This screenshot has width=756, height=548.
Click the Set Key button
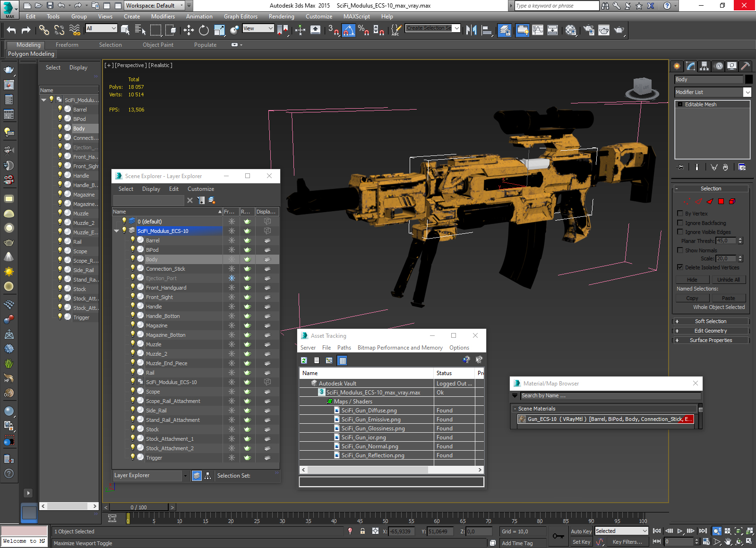[x=581, y=542]
